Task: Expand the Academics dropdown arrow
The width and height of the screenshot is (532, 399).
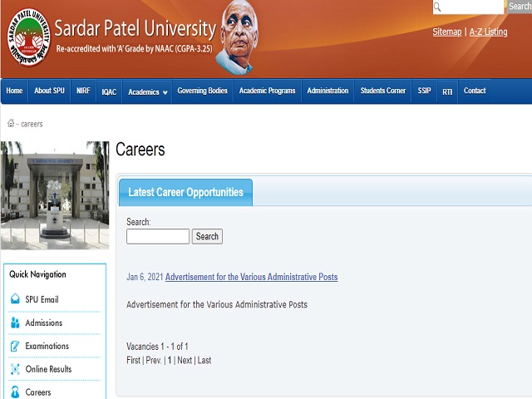Action: coord(165,92)
